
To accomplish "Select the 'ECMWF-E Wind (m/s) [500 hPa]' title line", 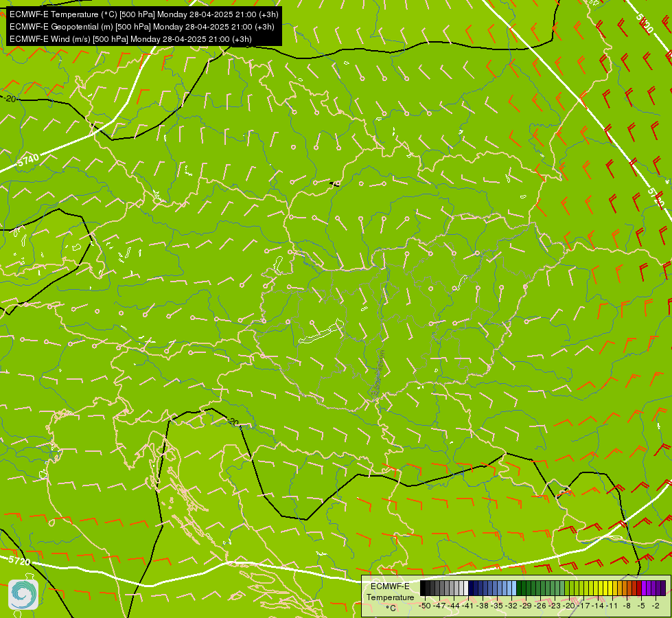I will pos(130,39).
